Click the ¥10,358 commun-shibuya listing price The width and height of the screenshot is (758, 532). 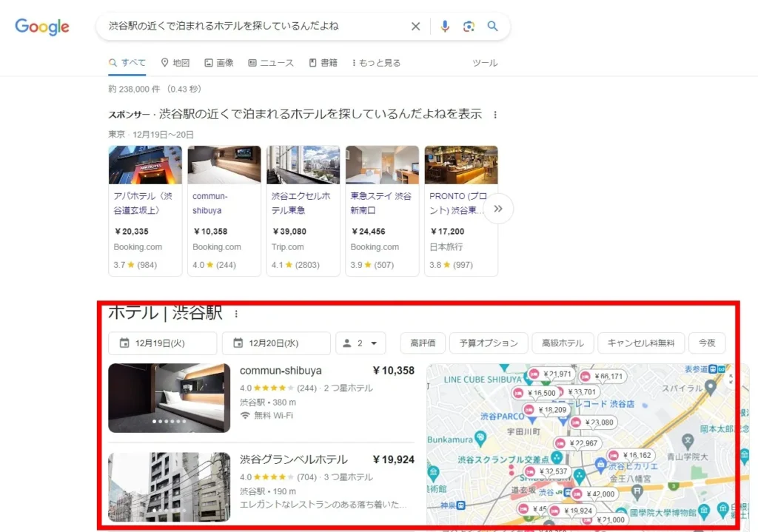pyautogui.click(x=394, y=371)
